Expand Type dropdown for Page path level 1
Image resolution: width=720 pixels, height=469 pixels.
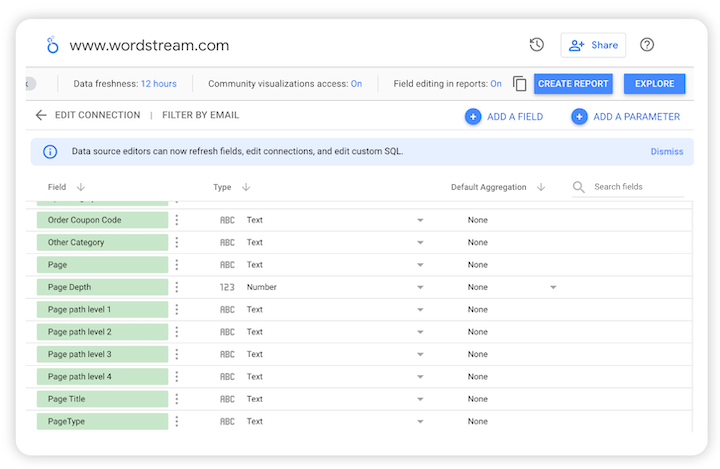420,310
